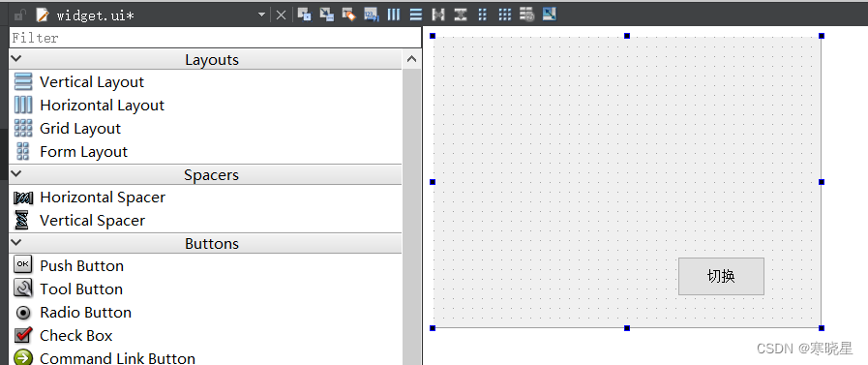The width and height of the screenshot is (868, 365).
Task: Select Tool Button widget item
Action: tap(205, 289)
